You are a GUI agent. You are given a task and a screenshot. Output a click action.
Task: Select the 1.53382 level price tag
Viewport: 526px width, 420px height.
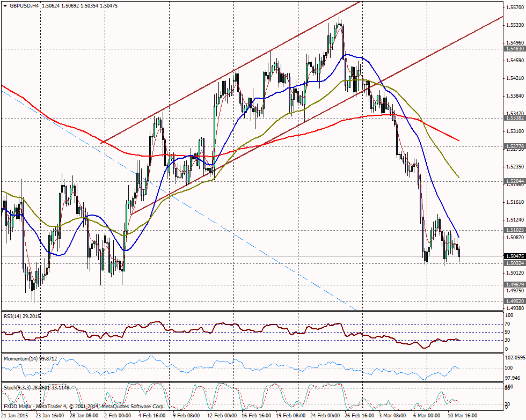tap(514, 118)
